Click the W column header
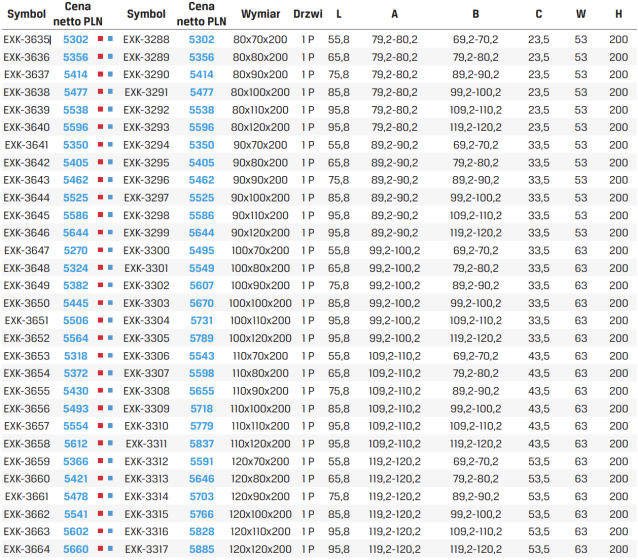The height and width of the screenshot is (560, 638). [x=581, y=14]
